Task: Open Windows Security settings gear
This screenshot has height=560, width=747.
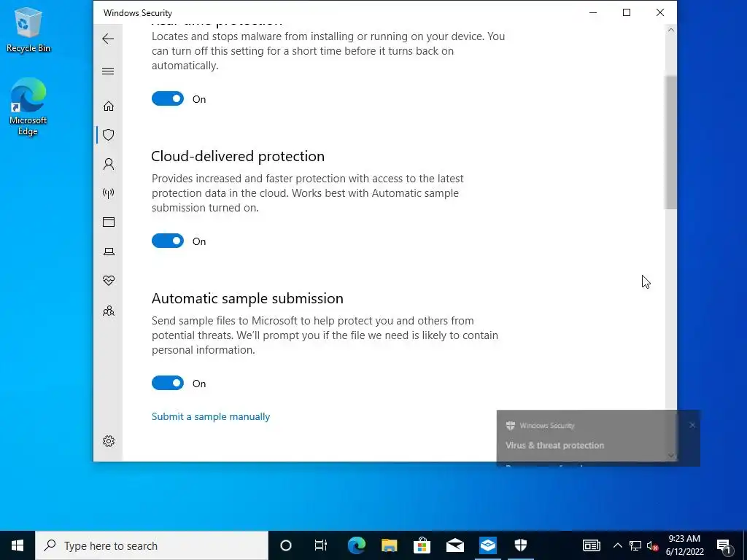Action: (x=109, y=441)
